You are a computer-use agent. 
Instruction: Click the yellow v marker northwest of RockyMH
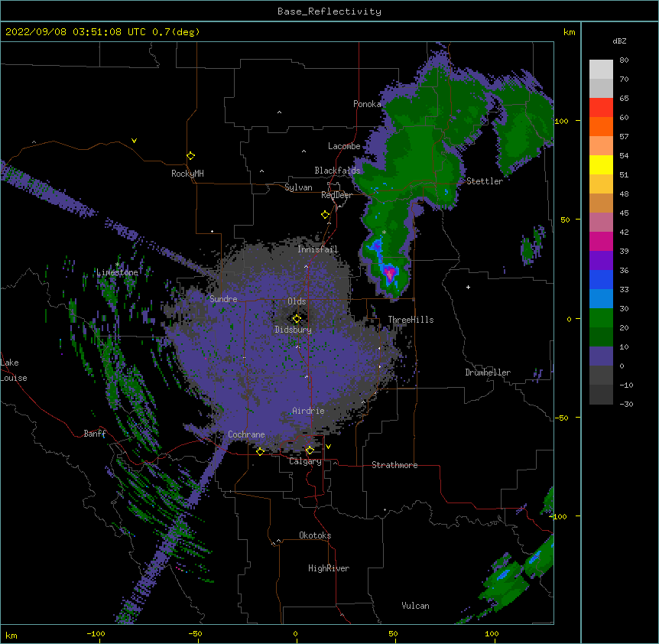pyautogui.click(x=134, y=141)
